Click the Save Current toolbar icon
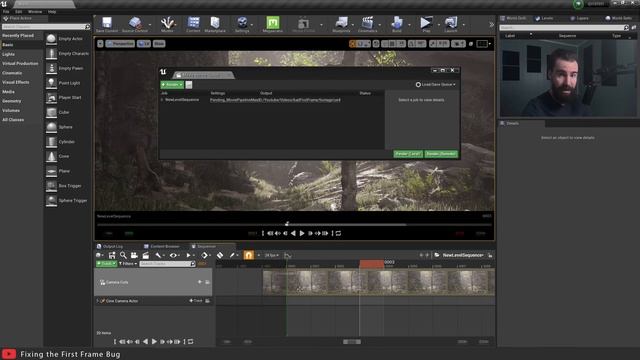This screenshot has width=640, height=360. point(107,24)
